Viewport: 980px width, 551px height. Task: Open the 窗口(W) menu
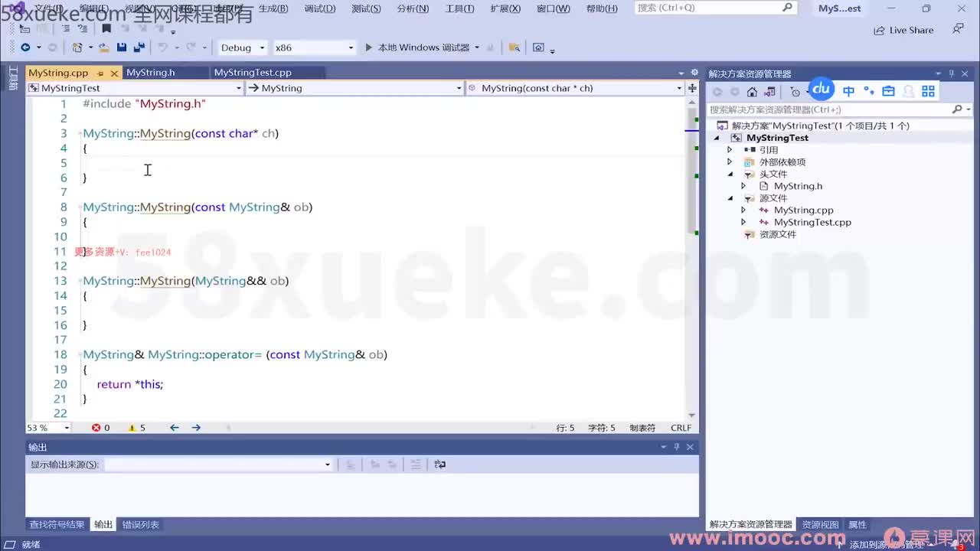pyautogui.click(x=553, y=8)
